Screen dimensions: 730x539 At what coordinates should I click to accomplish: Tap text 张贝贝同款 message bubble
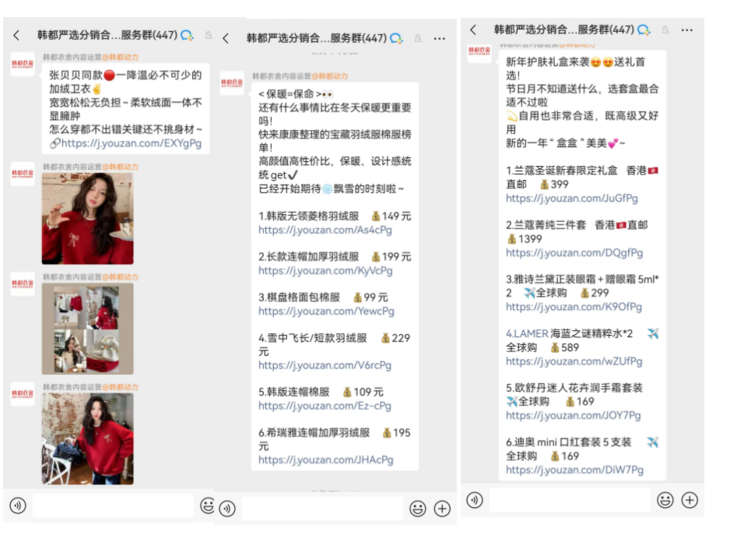click(126, 109)
